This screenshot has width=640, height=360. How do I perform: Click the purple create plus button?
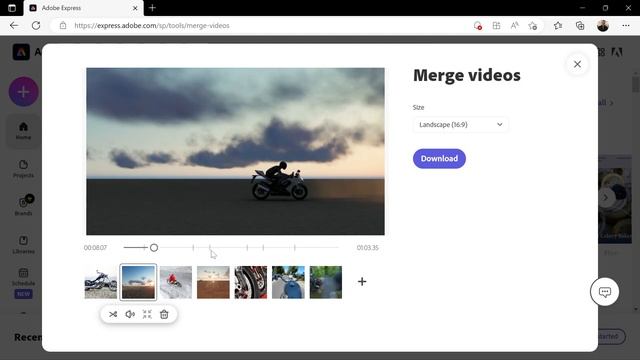pyautogui.click(x=24, y=92)
